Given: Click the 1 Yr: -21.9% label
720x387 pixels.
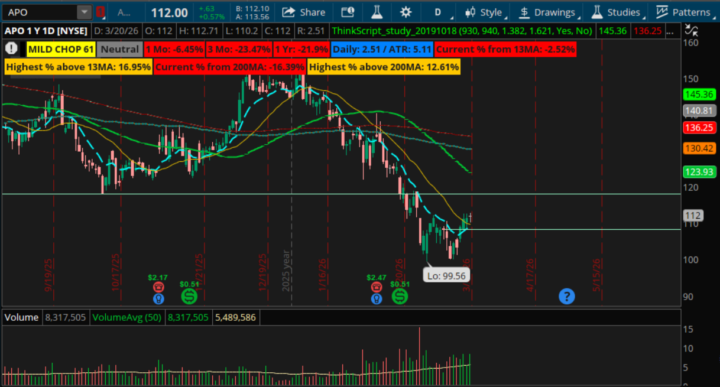Looking at the screenshot, I should [x=302, y=49].
